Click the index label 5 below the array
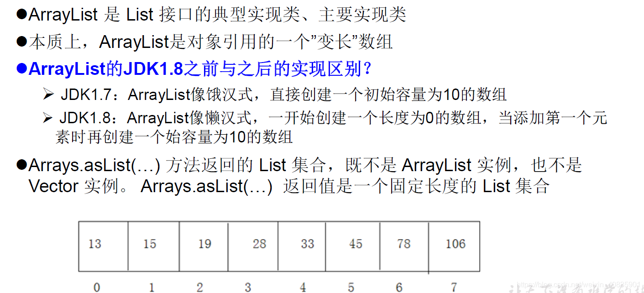The image size is (644, 293). click(351, 287)
